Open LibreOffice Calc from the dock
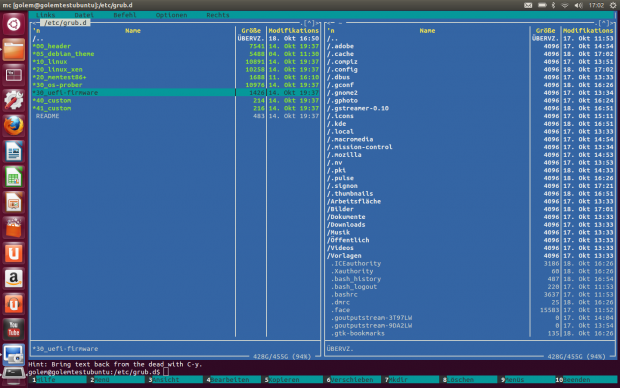Viewport: 620px width, 388px height. [x=13, y=177]
